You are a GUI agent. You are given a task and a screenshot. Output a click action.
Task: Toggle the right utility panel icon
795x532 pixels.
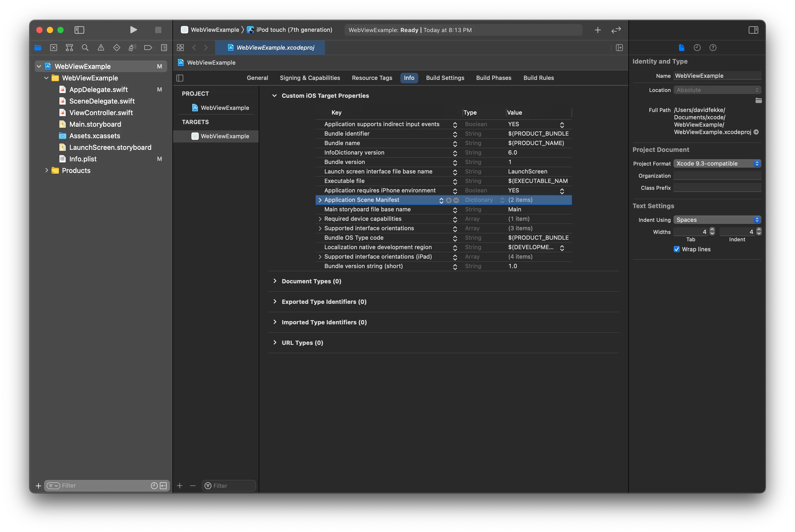[753, 30]
